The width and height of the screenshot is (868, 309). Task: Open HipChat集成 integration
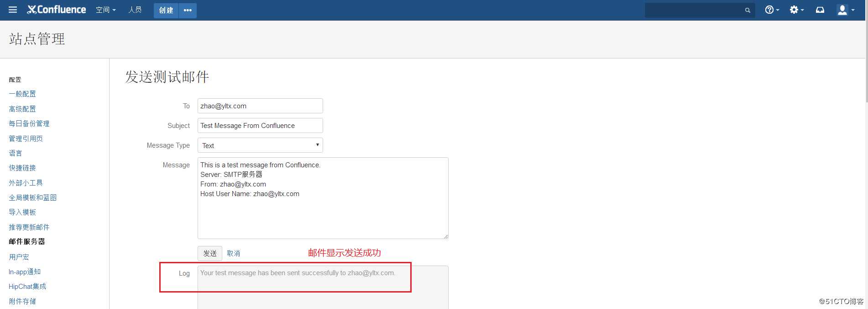tap(27, 287)
